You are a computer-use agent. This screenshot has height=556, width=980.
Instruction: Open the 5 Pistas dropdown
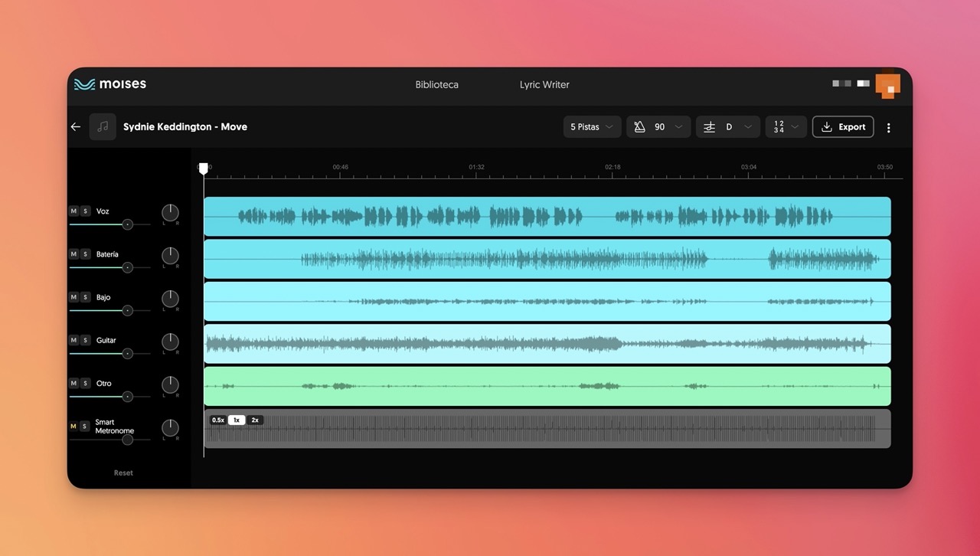coord(592,126)
